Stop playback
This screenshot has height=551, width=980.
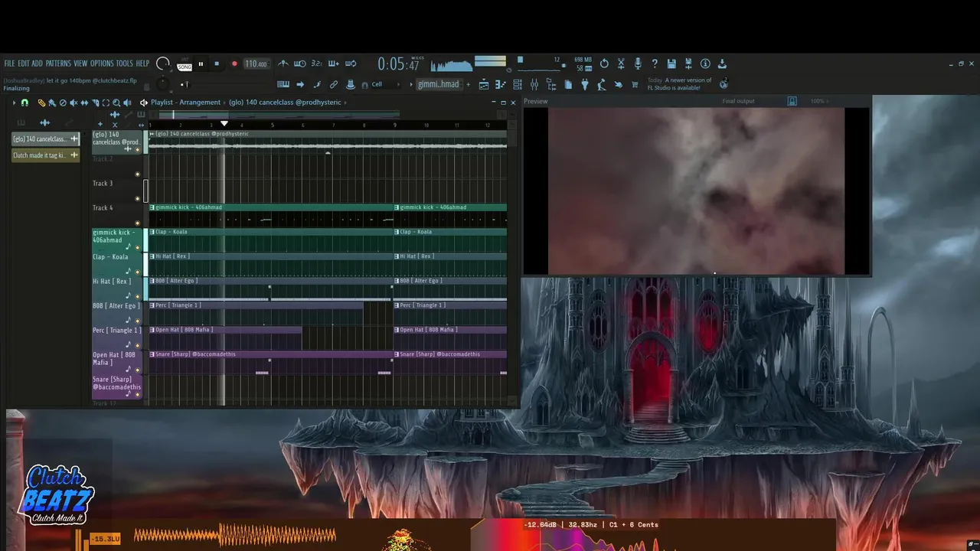217,64
